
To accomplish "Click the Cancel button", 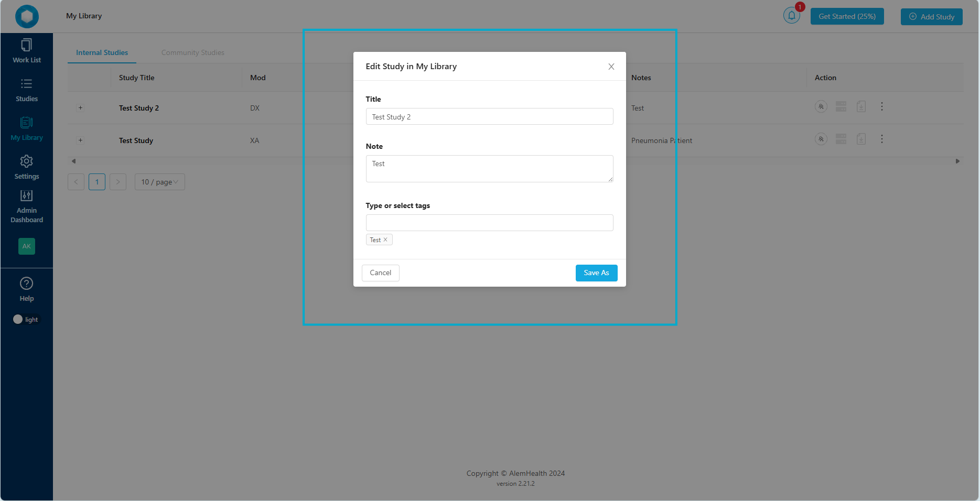I will click(381, 273).
